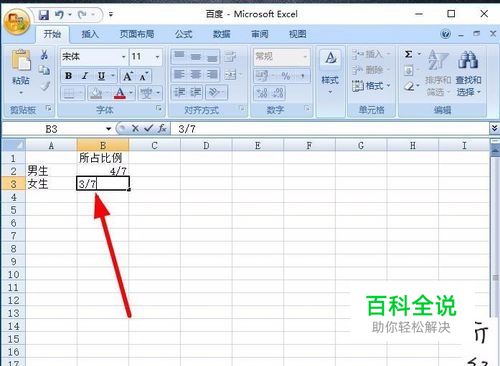500x366 pixels.
Task: Increase font size with large A
Action: click(128, 76)
